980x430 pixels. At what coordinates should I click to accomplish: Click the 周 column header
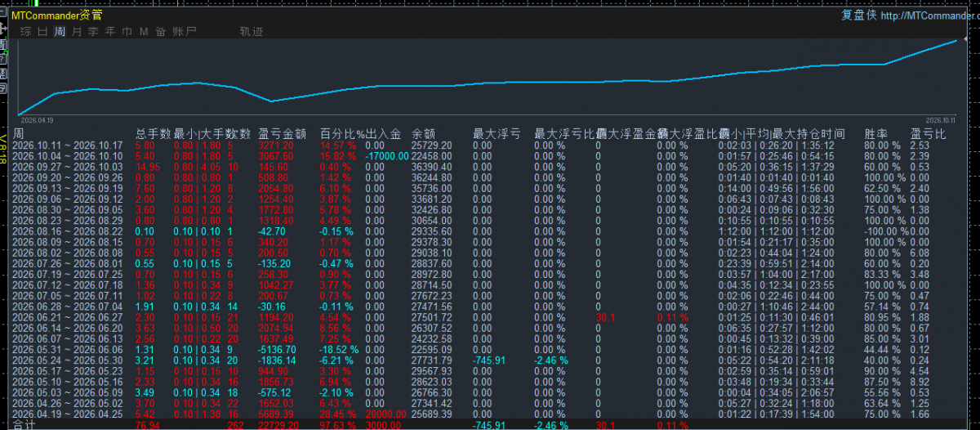18,133
